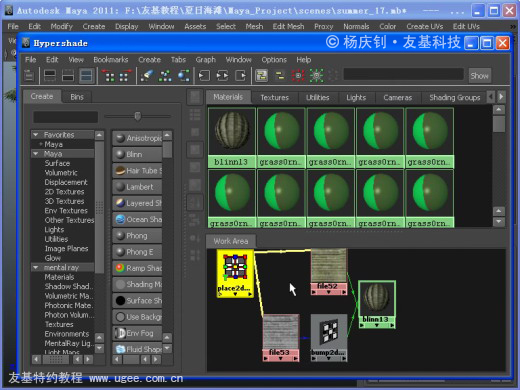The height and width of the screenshot is (390, 520).
Task: Open Edit Mesh menu in Maya window
Action: 288,26
